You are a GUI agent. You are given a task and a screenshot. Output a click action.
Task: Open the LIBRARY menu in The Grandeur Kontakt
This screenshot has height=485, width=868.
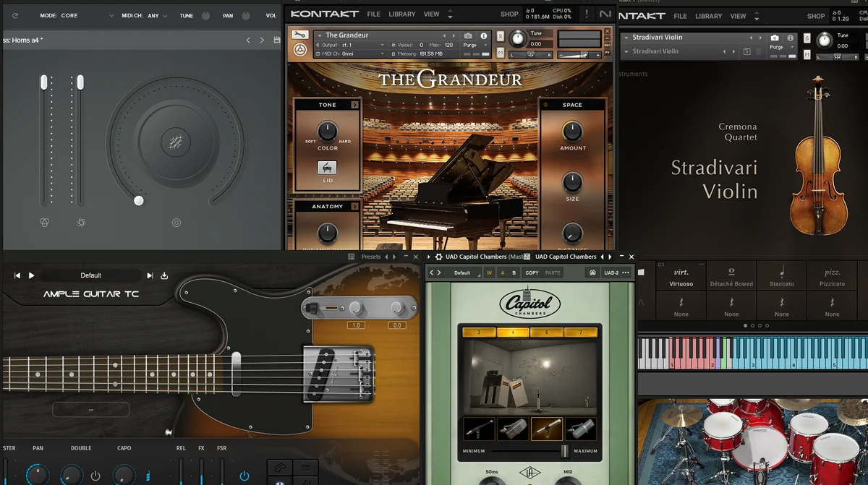(401, 14)
